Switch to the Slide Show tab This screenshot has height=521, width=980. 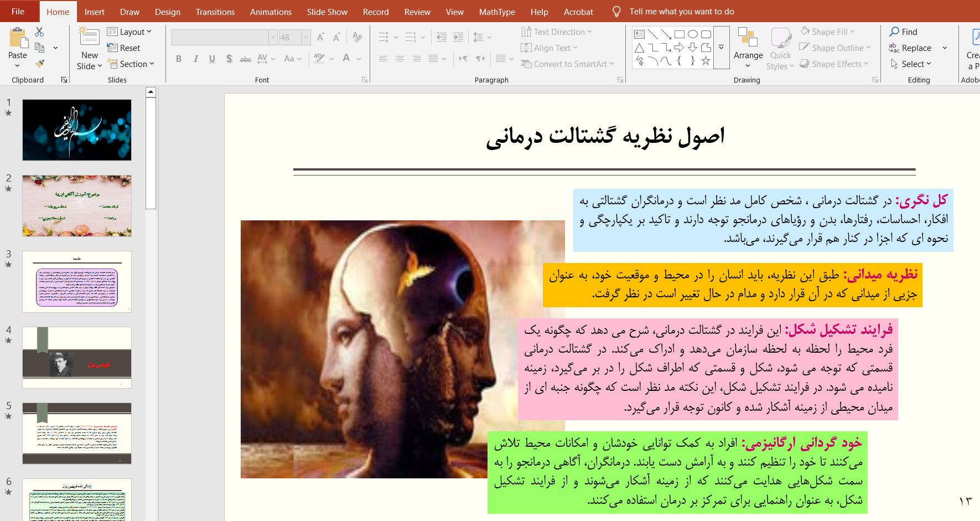pyautogui.click(x=327, y=12)
